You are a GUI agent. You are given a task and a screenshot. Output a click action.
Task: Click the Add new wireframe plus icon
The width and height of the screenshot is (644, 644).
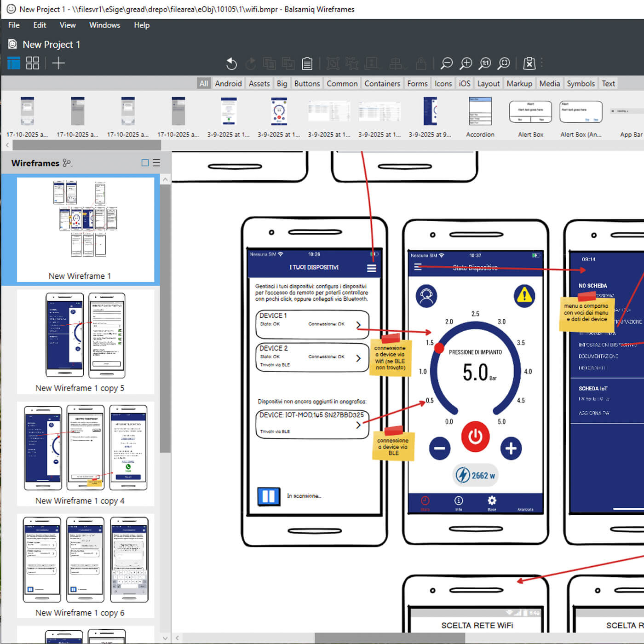coord(58,63)
